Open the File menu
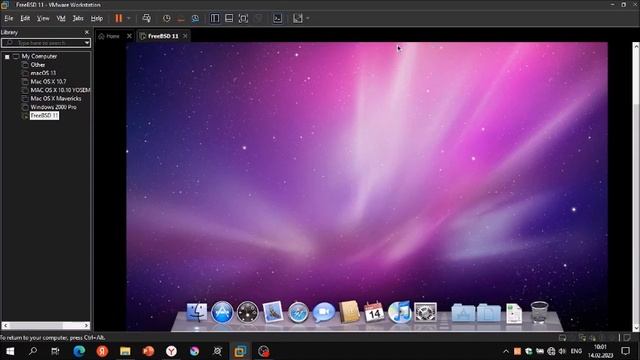The width and height of the screenshot is (640, 360). click(x=9, y=18)
